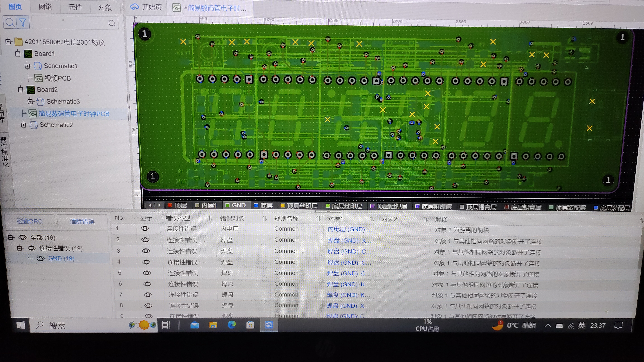Switch to the 元件 tab
Viewport: 644px width, 362px height.
click(75, 7)
